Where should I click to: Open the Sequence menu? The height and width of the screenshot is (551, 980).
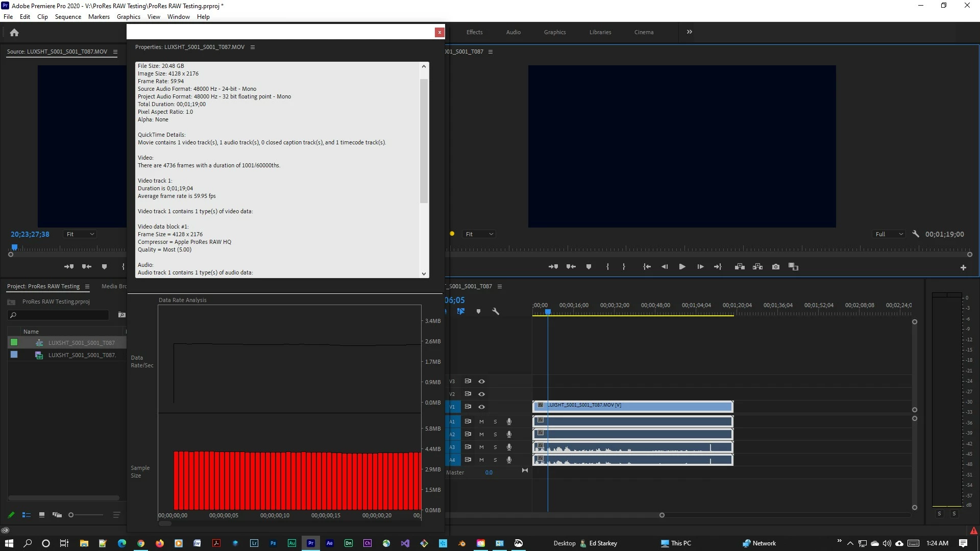[x=68, y=16]
